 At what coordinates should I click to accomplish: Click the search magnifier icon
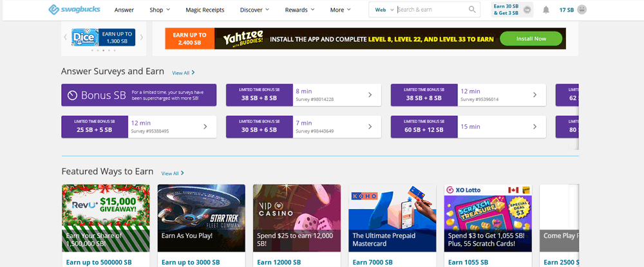(472, 10)
